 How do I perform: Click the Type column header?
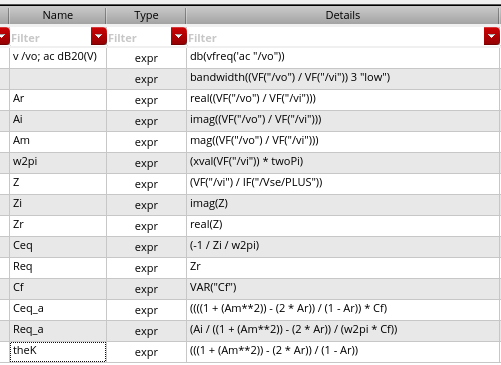[146, 15]
